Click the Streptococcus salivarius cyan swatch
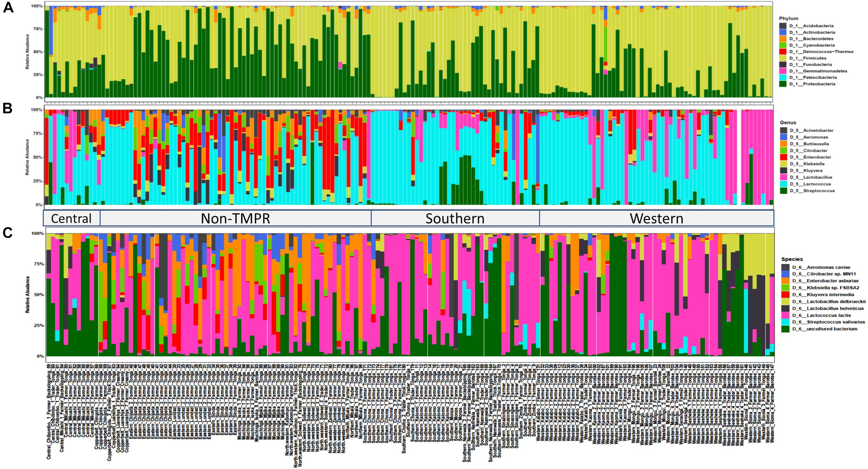 pos(785,322)
